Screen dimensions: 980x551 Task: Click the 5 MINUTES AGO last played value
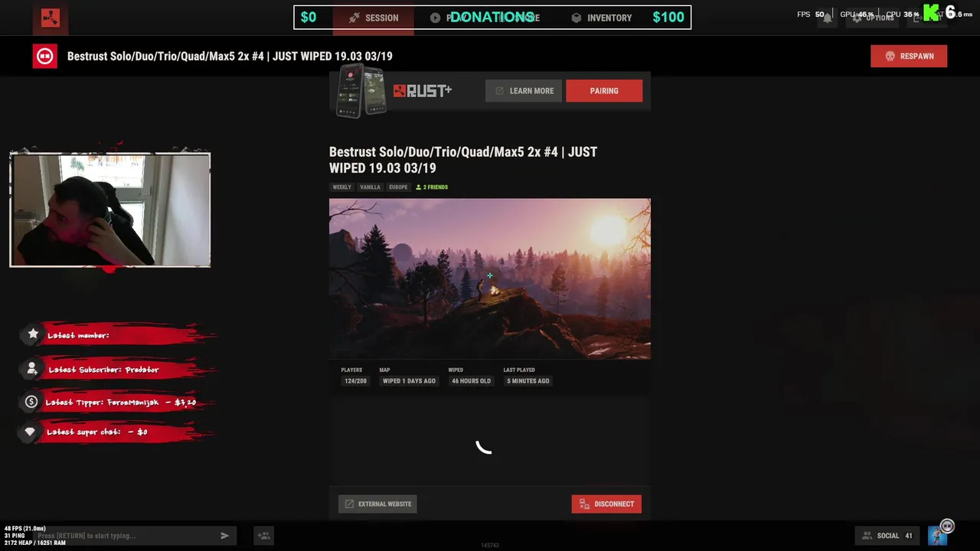point(528,380)
